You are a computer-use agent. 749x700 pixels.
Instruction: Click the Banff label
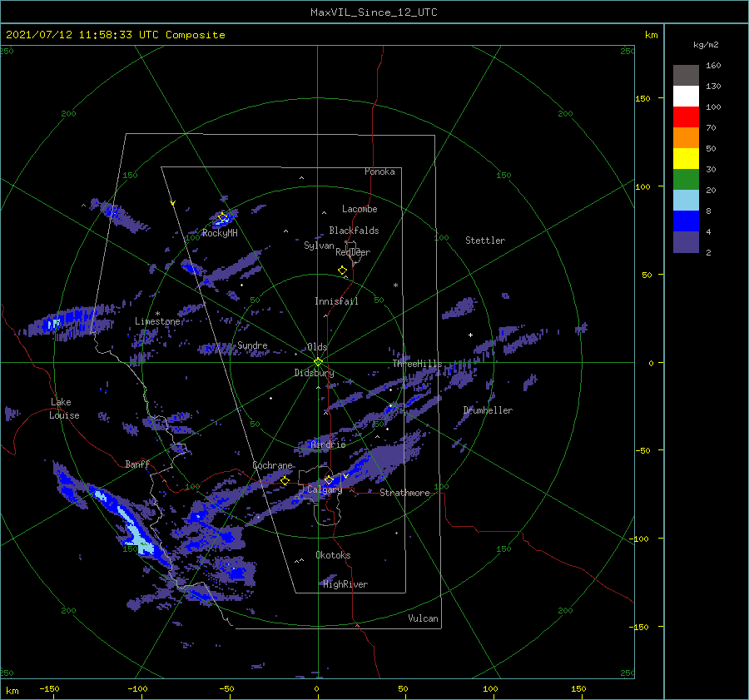tap(137, 464)
